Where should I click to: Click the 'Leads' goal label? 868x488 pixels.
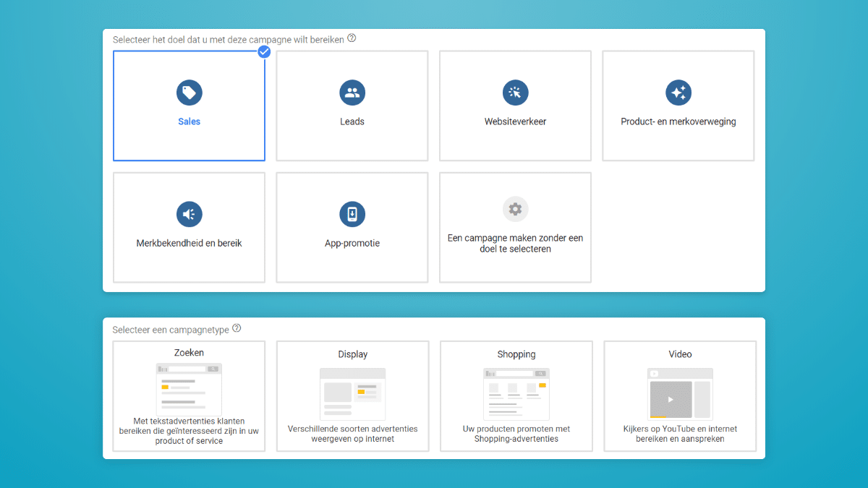[352, 121]
